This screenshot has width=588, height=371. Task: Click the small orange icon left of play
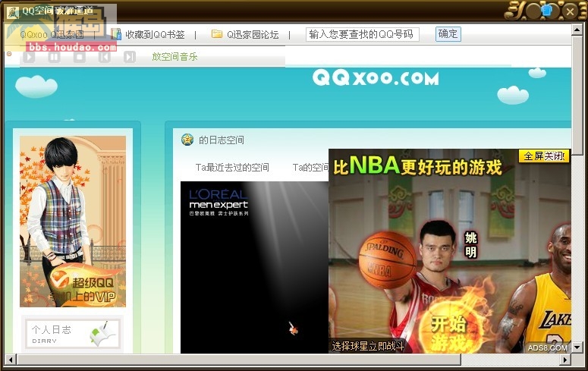point(9,55)
